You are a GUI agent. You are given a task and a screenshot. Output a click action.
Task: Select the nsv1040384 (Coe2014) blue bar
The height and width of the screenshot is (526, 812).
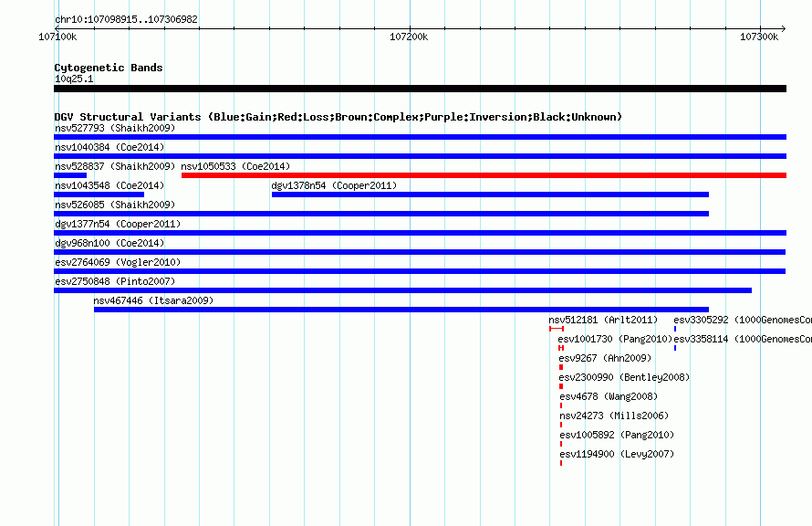420,156
